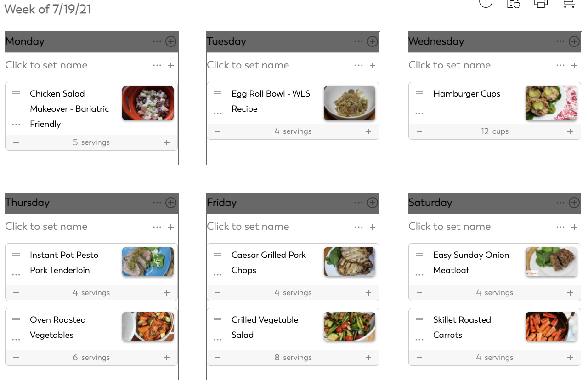Open the info help icon
The image size is (588, 387).
coord(486,4)
